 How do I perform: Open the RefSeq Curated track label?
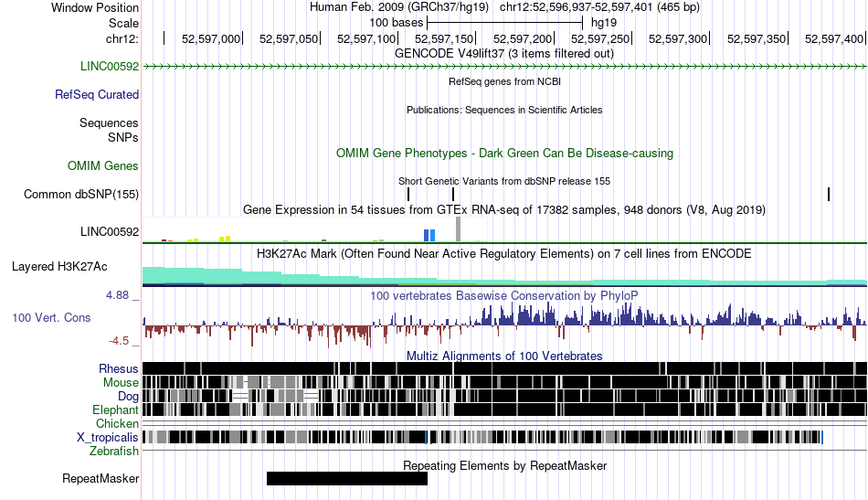[97, 95]
